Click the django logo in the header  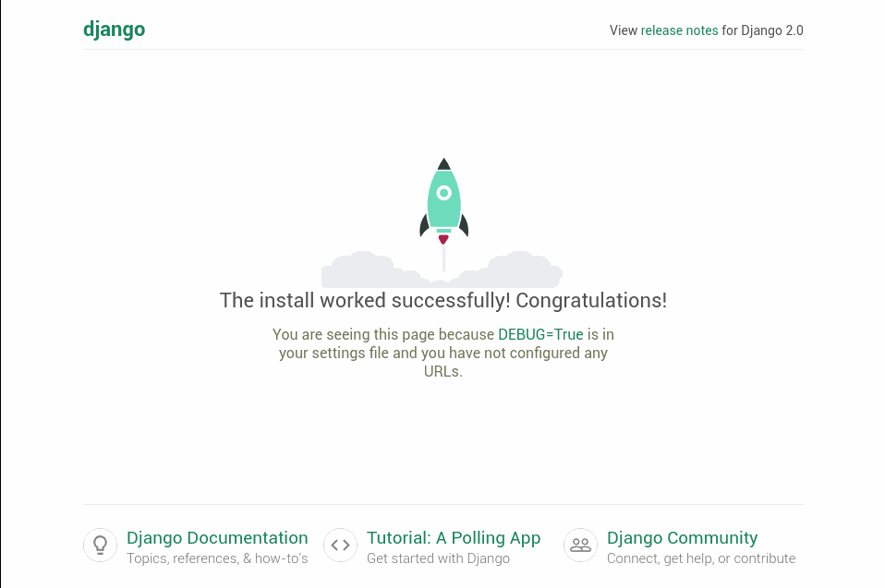114,30
